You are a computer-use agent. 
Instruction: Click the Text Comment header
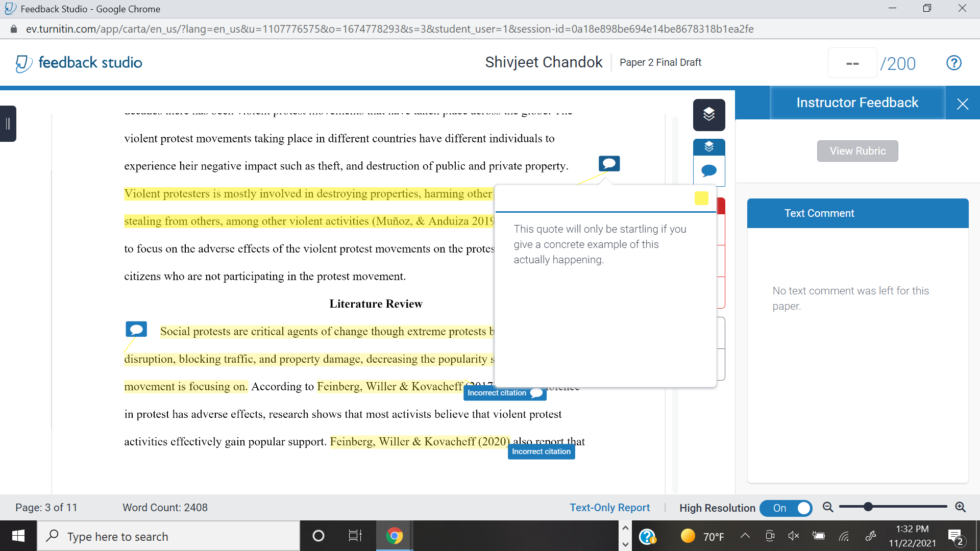pos(857,213)
